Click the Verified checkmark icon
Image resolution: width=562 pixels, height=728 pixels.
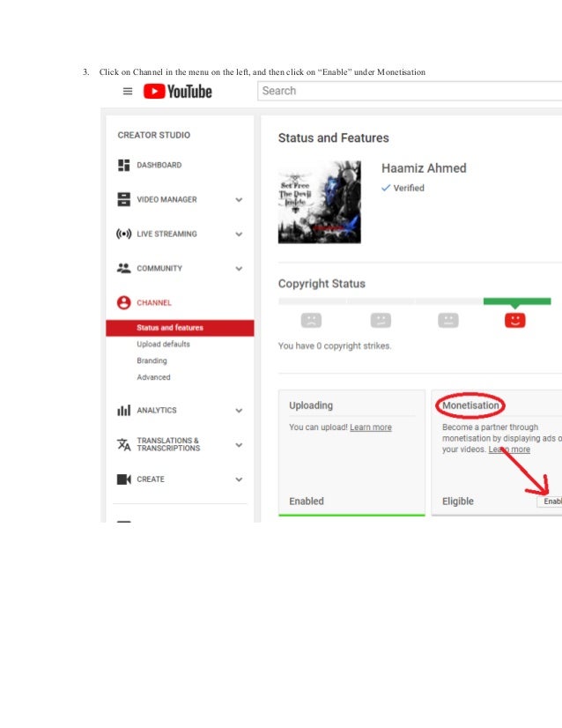pos(386,188)
